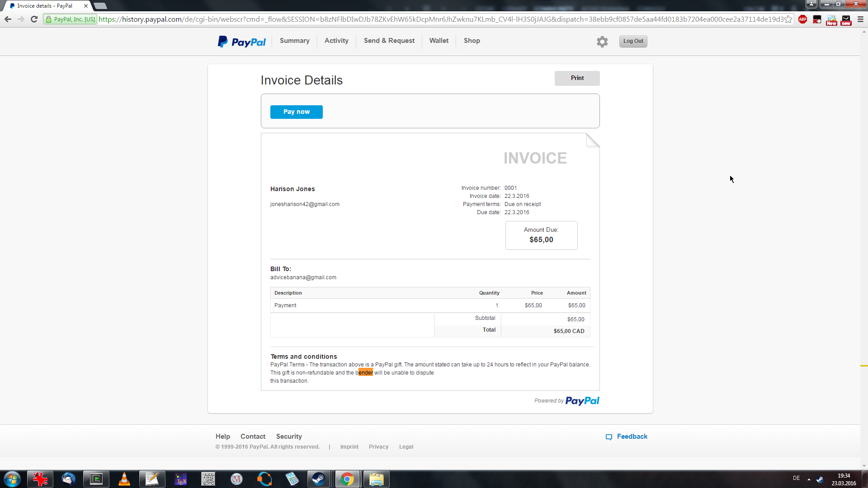This screenshot has height=488, width=868.
Task: Launch VLC media player from taskbar
Action: (124, 479)
